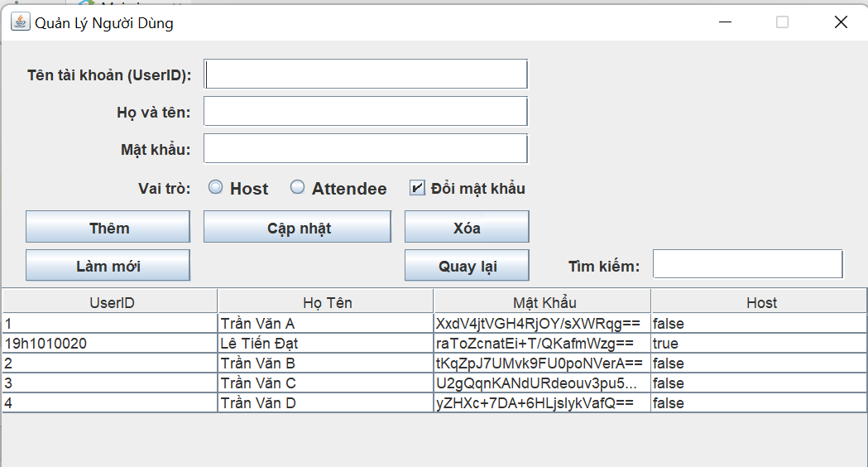
Task: Sort table by UserID column header
Action: point(110,302)
